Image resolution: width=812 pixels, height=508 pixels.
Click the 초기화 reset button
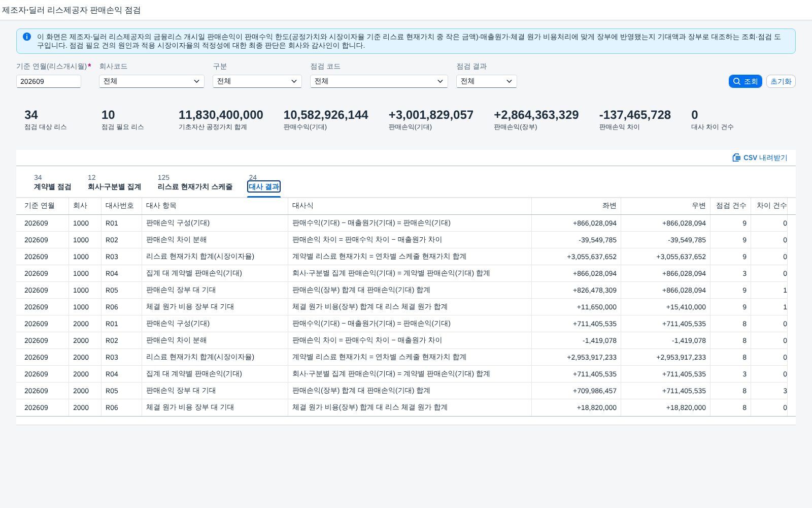coord(781,81)
